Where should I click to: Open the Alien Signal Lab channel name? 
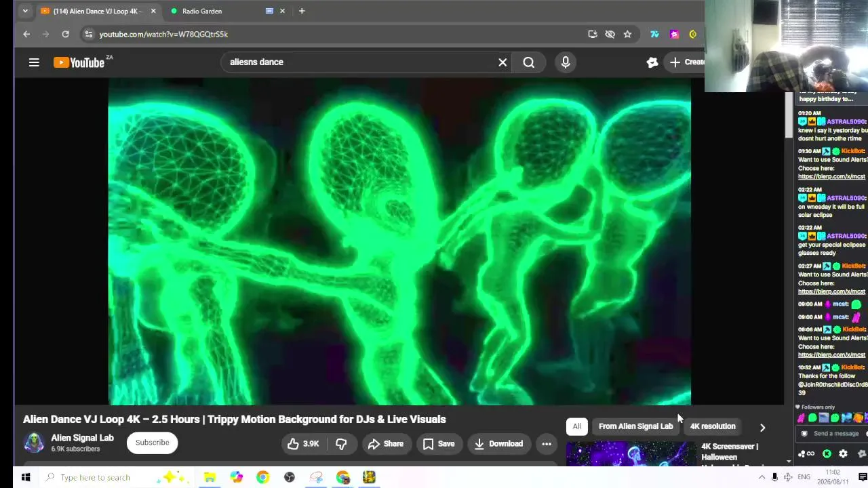[x=82, y=438]
